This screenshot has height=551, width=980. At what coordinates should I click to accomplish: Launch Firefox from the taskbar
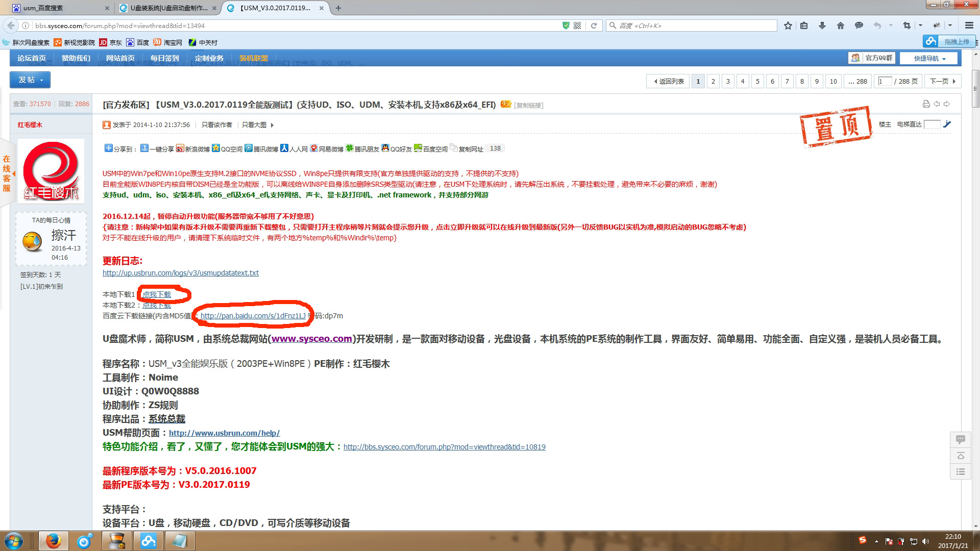[x=54, y=540]
